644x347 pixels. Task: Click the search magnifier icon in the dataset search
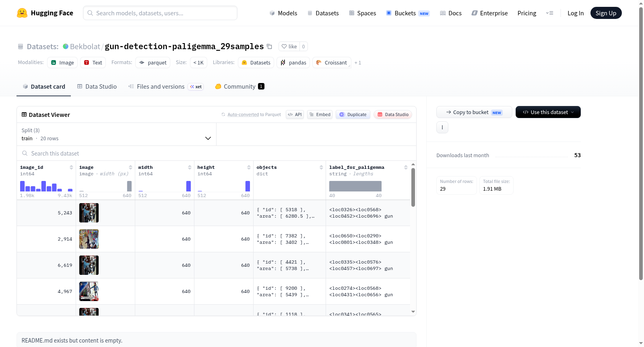[25, 154]
